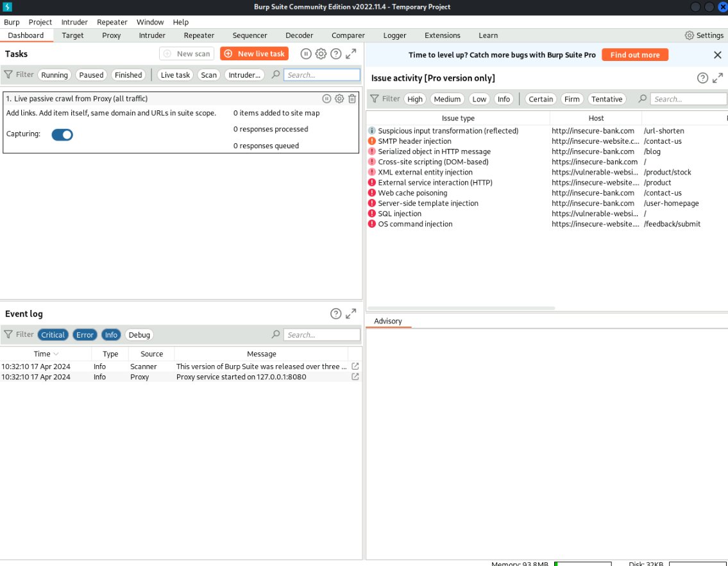
Task: Toggle the Debug event log filter
Action: (139, 334)
